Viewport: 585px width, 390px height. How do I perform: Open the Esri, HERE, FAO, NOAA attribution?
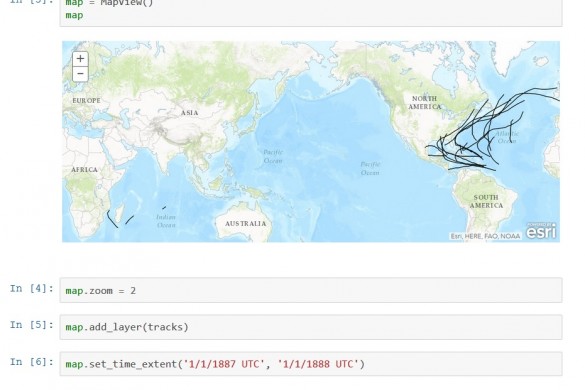coord(485,236)
